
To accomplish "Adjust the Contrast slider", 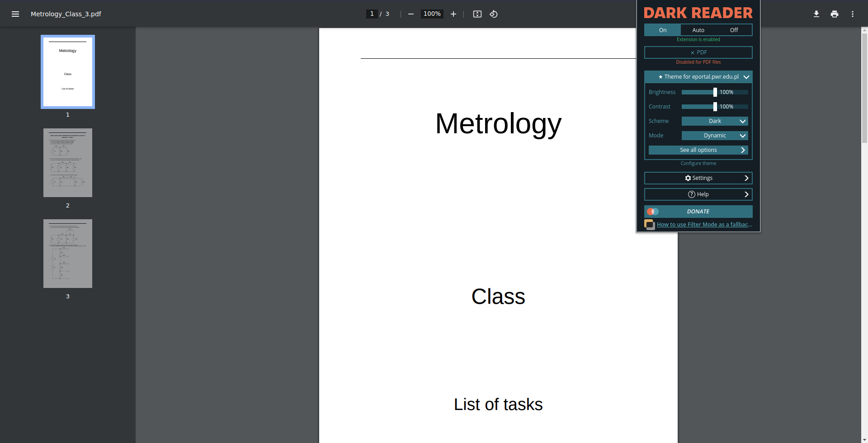I will pyautogui.click(x=715, y=107).
